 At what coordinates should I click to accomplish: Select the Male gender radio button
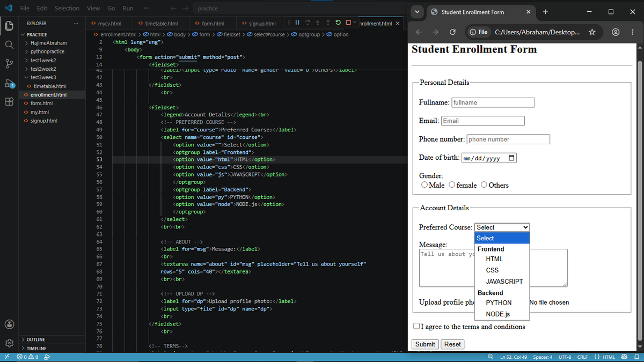[x=425, y=185]
